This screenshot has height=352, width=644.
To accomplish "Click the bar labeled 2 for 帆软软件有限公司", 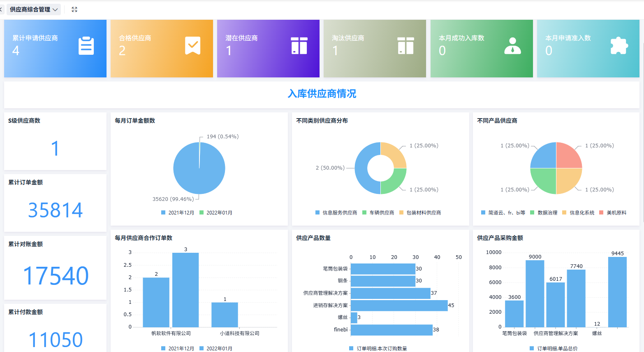I will click(156, 302).
